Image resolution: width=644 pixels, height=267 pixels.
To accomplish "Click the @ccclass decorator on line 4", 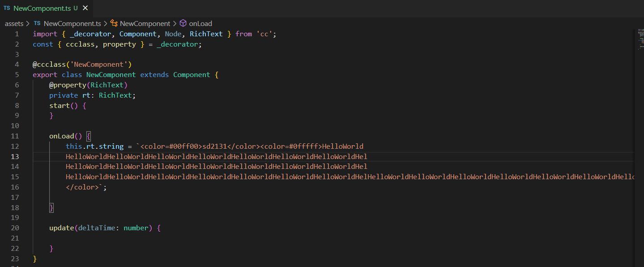I will (x=49, y=65).
